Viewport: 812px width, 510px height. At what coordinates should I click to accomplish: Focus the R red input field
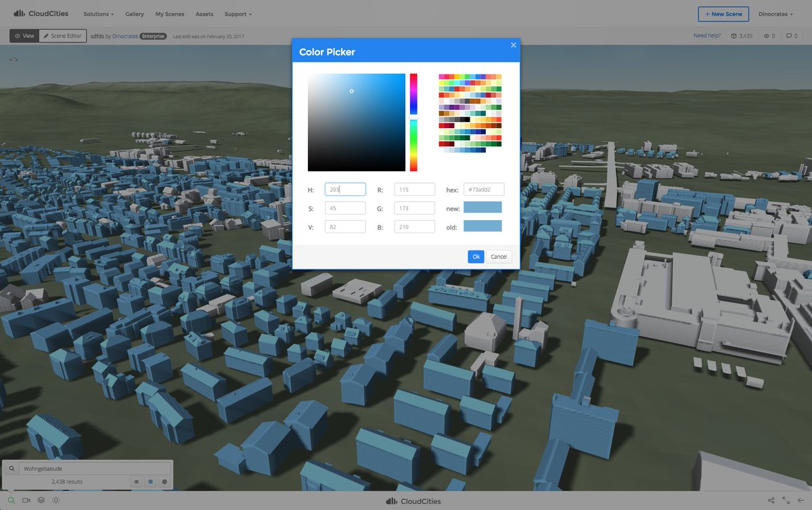pyautogui.click(x=415, y=190)
